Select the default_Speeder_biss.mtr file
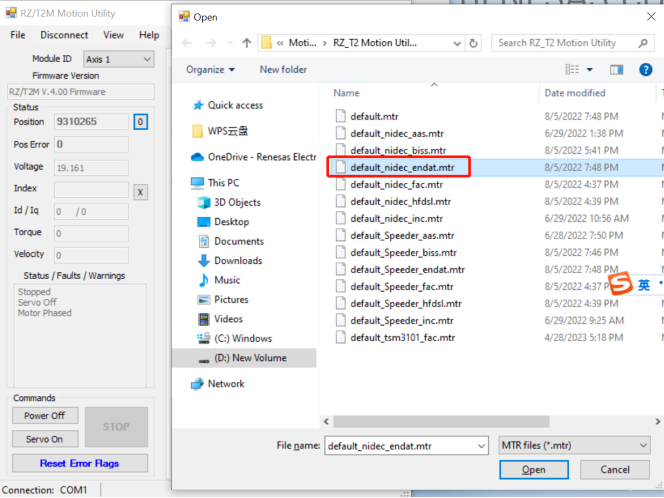The width and height of the screenshot is (664, 498). (403, 252)
